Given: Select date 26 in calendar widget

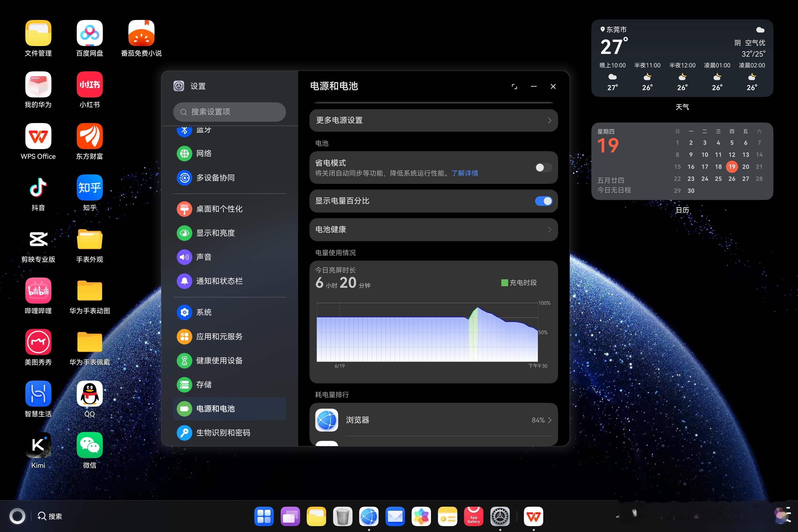Looking at the screenshot, I should 732,179.
